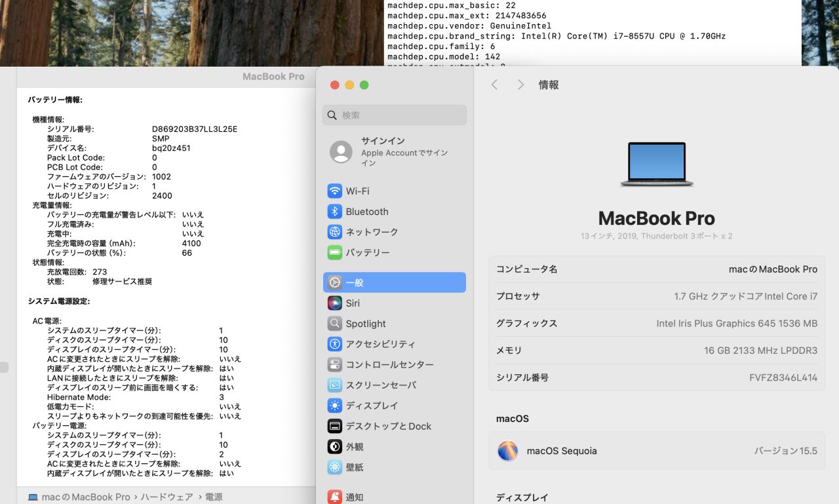Image resolution: width=839 pixels, height=504 pixels.
Task: Open ネットワーク globe icon
Action: pyautogui.click(x=335, y=232)
